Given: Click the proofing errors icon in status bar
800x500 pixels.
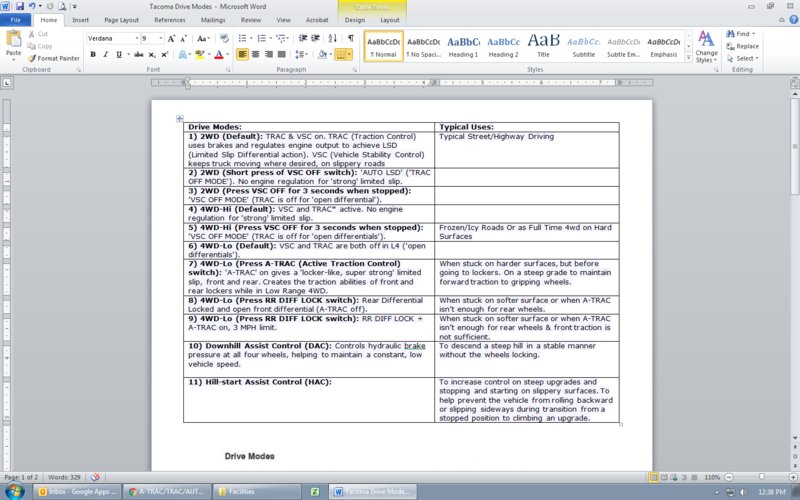Looking at the screenshot, I should click(x=95, y=478).
